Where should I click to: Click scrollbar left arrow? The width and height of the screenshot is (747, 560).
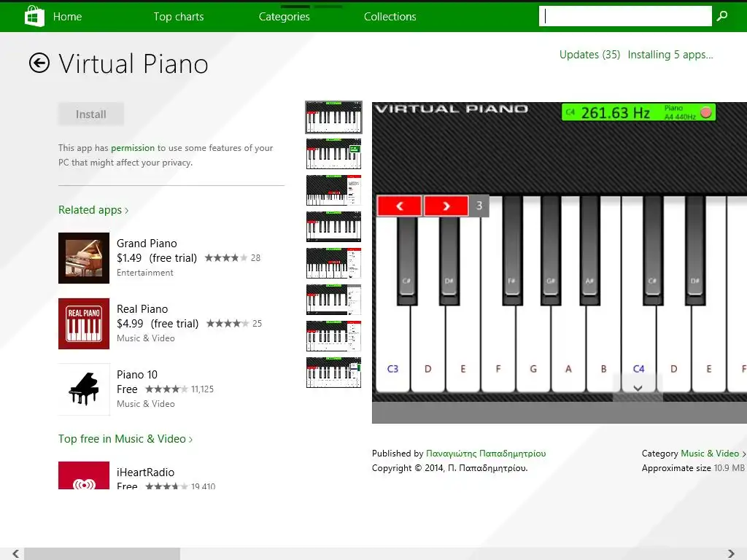click(x=16, y=554)
